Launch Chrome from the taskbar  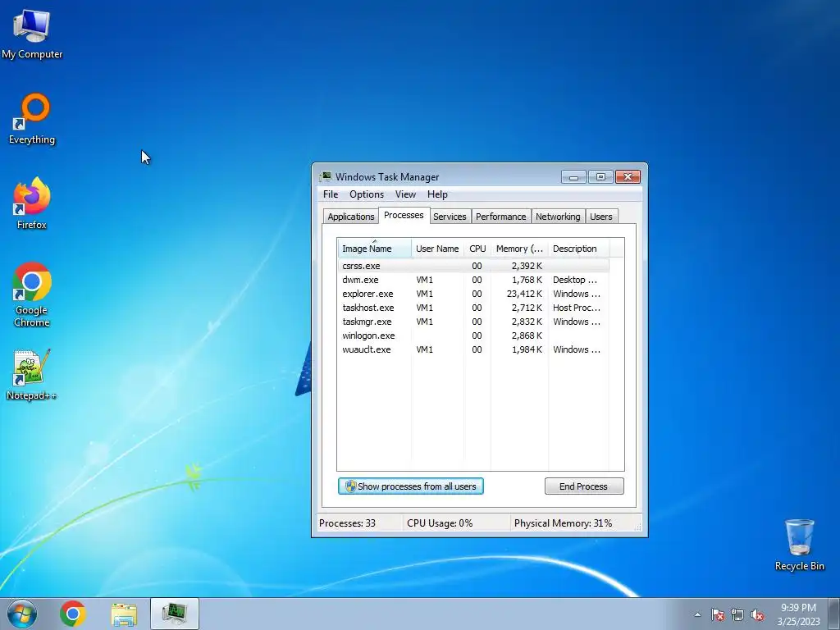click(x=73, y=614)
